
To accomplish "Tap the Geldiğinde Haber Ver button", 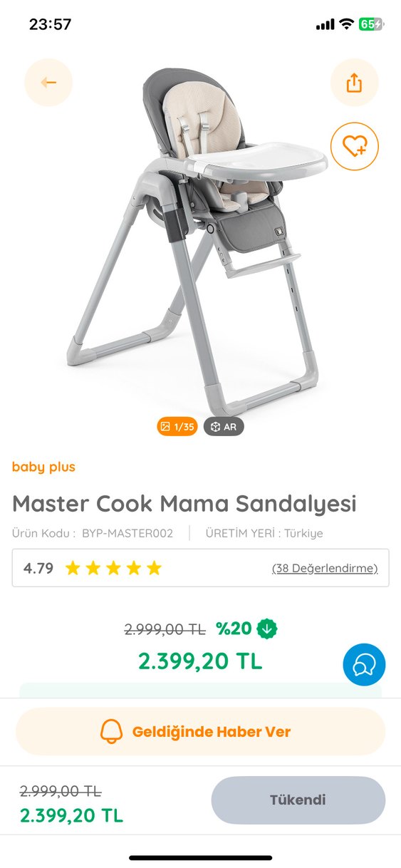I will (x=200, y=731).
